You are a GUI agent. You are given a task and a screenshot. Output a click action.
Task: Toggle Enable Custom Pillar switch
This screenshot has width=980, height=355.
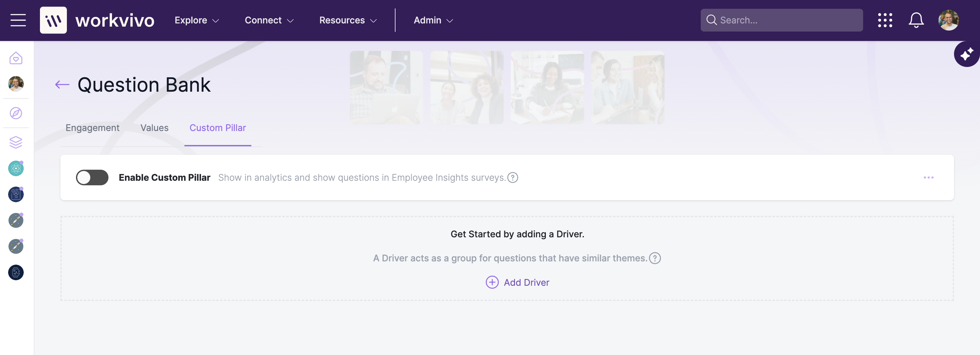coord(92,178)
